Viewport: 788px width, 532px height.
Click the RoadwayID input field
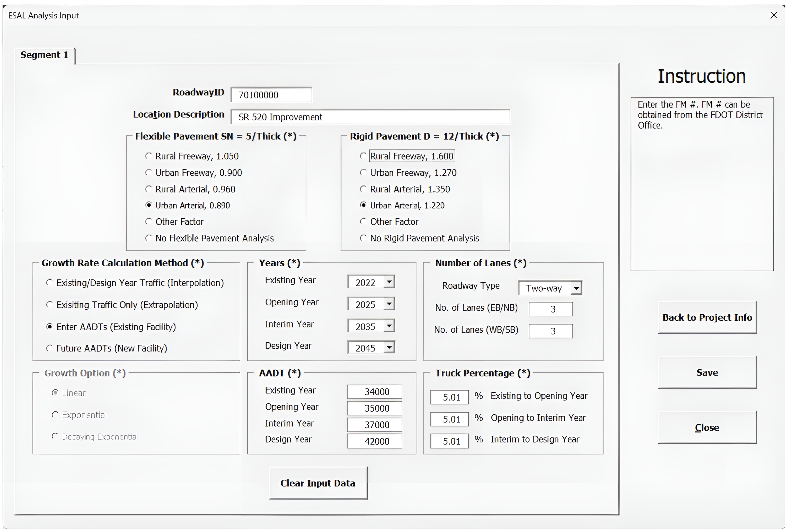click(x=271, y=95)
